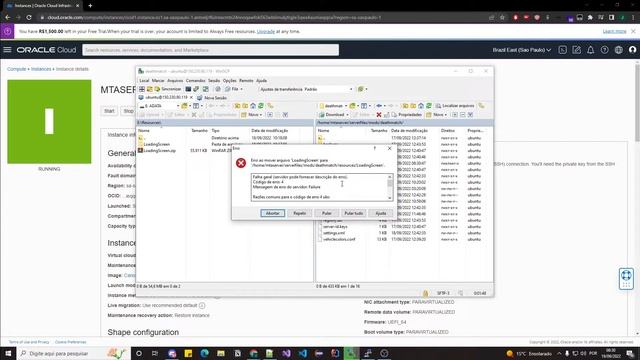Click the Visual Studio Code taskbar icon

(302, 353)
